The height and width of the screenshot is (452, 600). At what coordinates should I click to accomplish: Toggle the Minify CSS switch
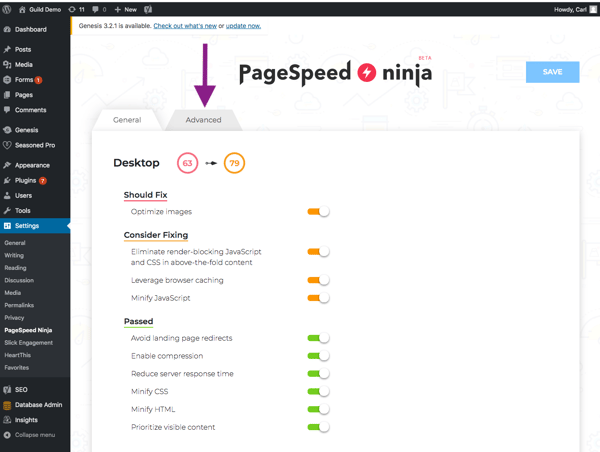pos(318,392)
